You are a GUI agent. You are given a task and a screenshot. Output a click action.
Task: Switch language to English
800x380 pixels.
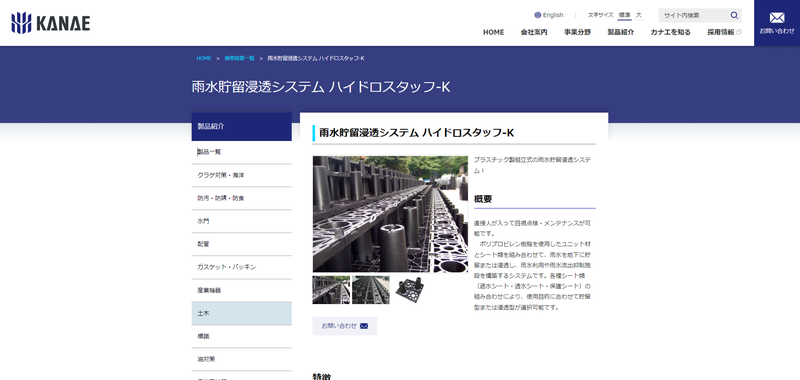point(549,15)
